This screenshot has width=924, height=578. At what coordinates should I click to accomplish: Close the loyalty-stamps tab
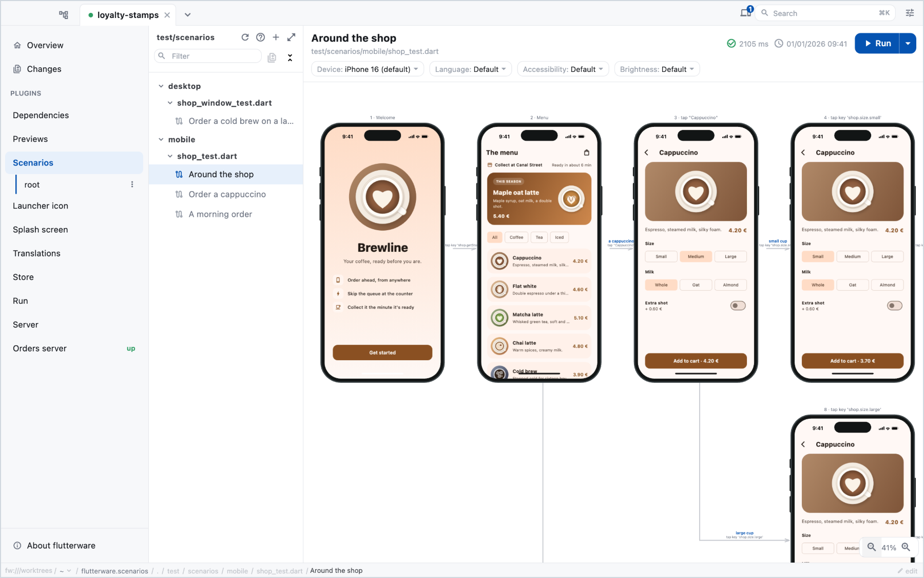tap(167, 15)
